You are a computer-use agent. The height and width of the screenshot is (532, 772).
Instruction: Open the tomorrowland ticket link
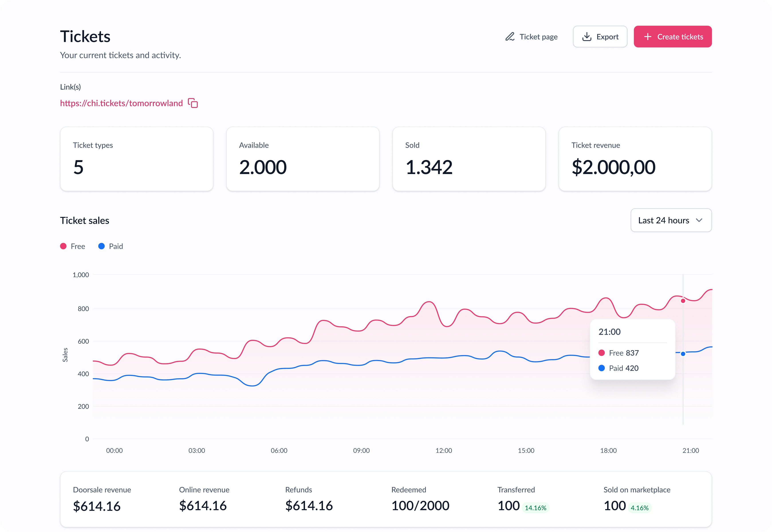[x=121, y=103]
